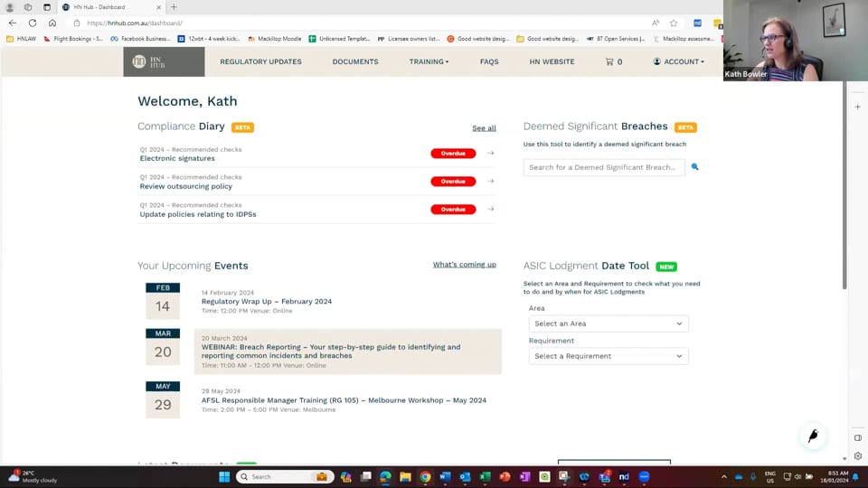Click the Deemed Significant Breach search field
868x488 pixels.
pyautogui.click(x=604, y=167)
